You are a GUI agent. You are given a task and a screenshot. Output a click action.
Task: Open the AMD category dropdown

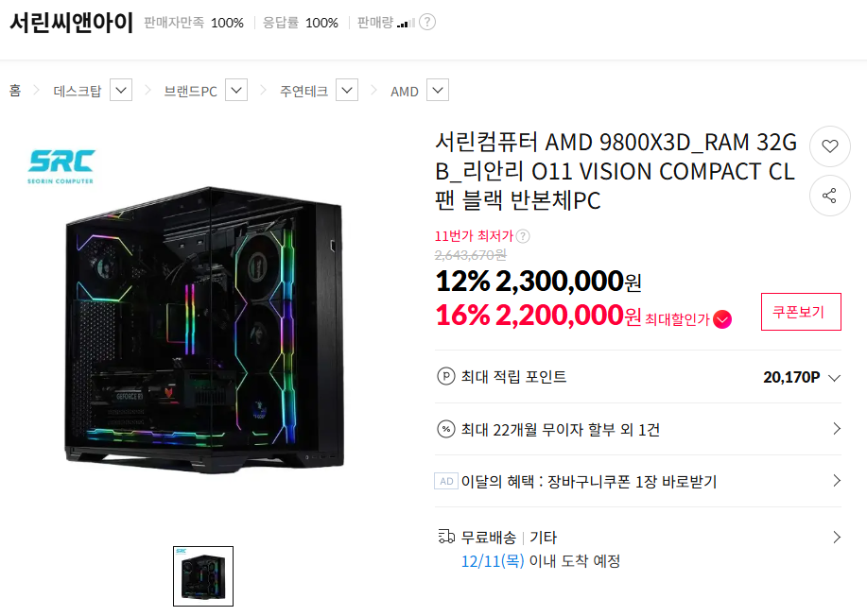point(438,90)
